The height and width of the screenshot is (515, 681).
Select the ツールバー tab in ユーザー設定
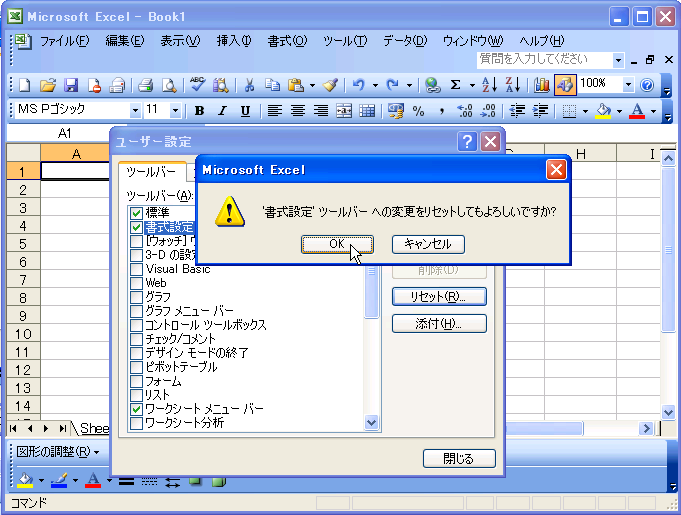151,172
